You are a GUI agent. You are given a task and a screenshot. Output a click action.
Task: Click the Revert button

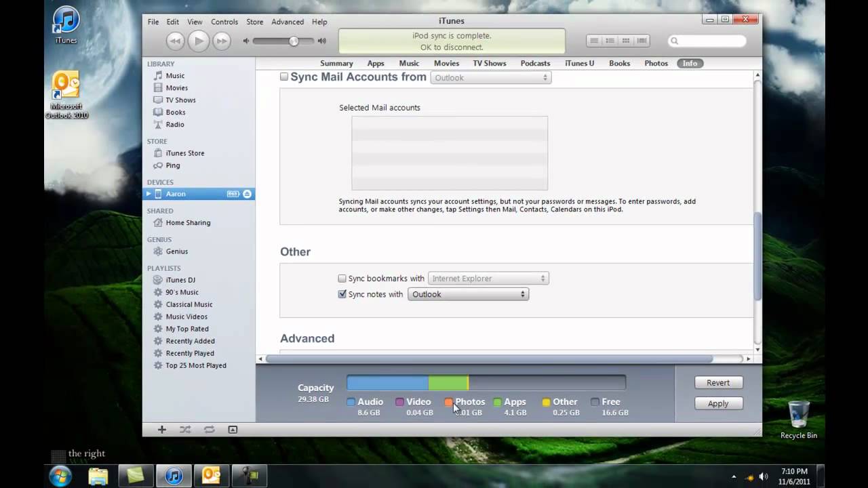(x=718, y=383)
